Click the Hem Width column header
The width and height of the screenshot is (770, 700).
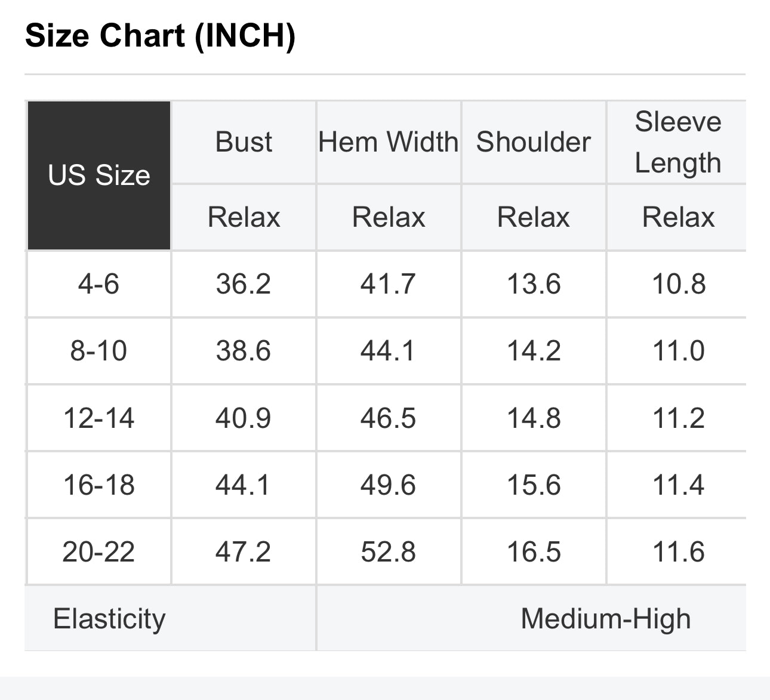tap(389, 142)
